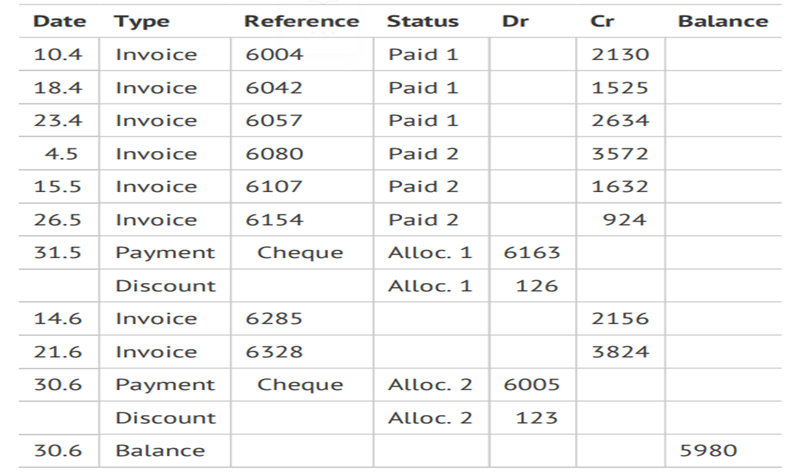Select the discount amount 123
The width and height of the screenshot is (794, 474).
[537, 418]
